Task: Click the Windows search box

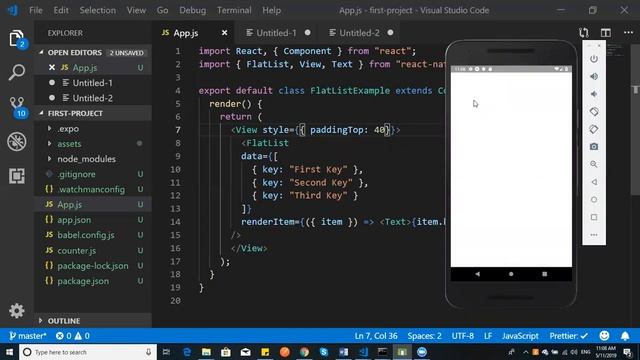Action: coord(88,352)
